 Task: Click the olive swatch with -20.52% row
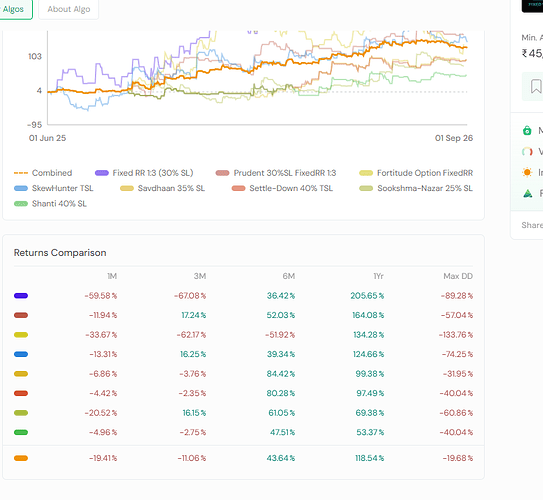coord(21,413)
